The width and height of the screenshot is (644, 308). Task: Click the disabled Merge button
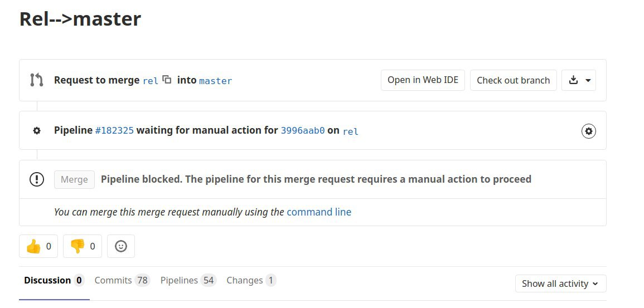(74, 180)
